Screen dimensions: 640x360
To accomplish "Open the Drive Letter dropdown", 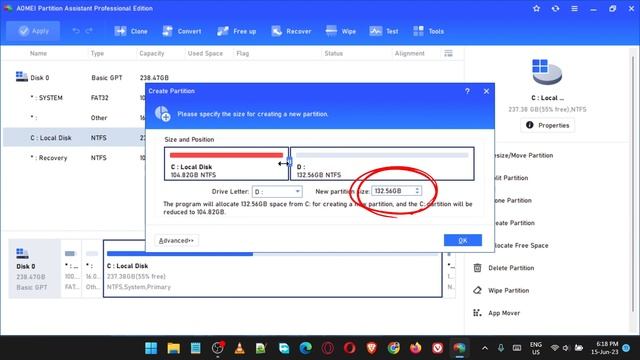I will click(x=277, y=191).
